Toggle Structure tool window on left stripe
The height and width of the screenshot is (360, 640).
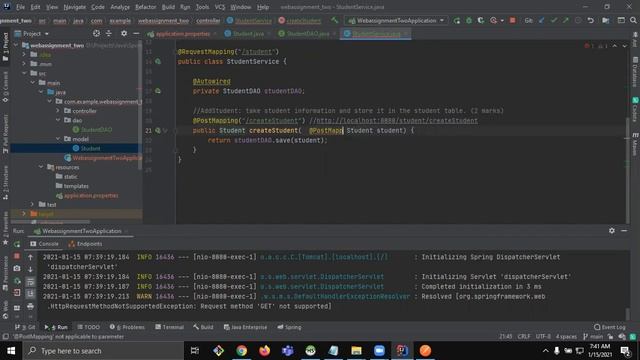pos(5,182)
